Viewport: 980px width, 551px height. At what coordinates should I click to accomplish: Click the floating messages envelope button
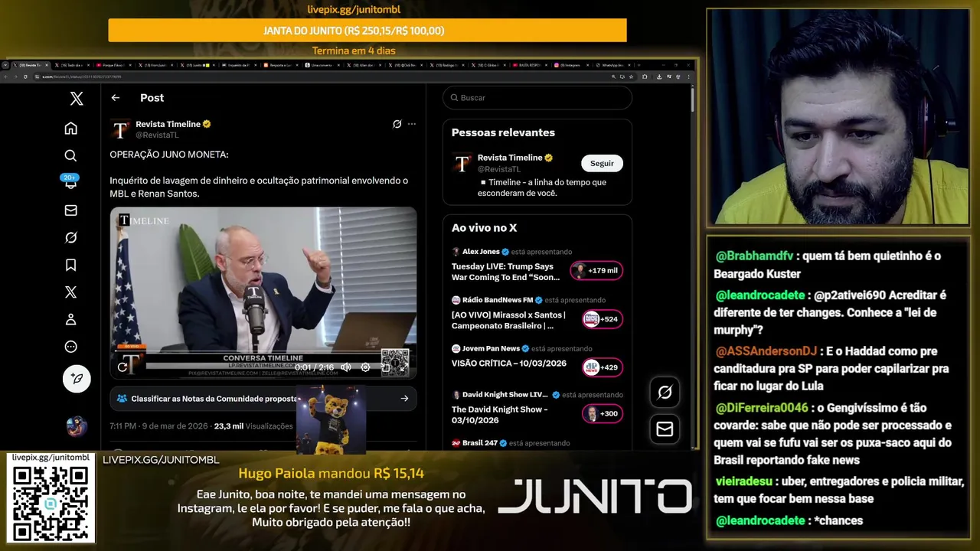click(x=665, y=429)
